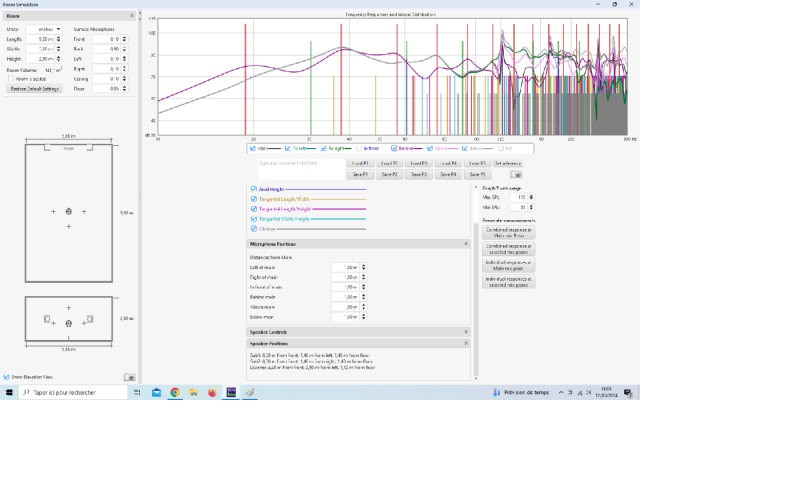Click the Ceiling absorption value field
Image resolution: width=800 pixels, height=500 pixels.
point(107,79)
